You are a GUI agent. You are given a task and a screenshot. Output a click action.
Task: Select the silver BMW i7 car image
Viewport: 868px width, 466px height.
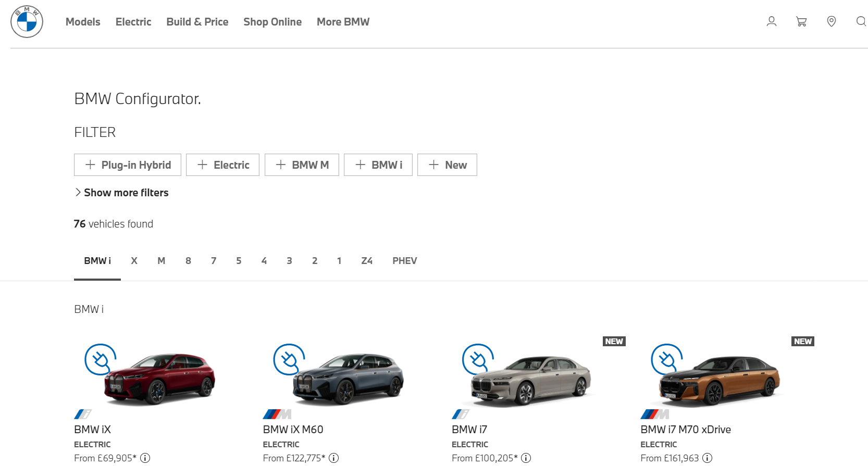click(531, 380)
